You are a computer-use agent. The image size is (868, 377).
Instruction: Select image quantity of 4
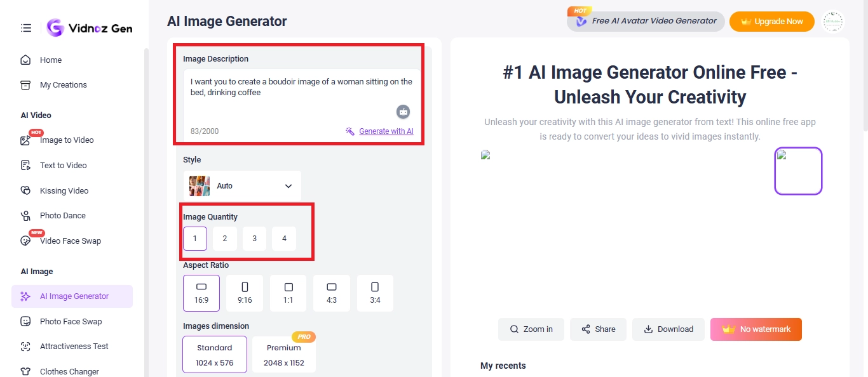(283, 238)
